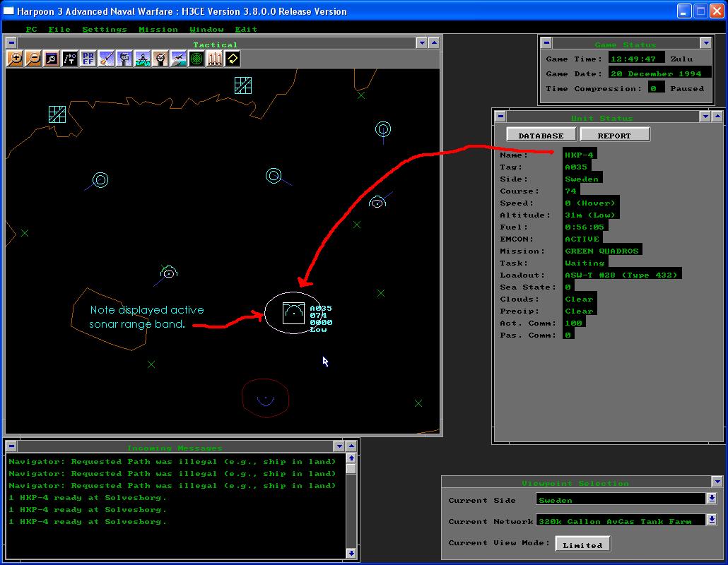Open the zoom window tool on the toolbar

49,59
